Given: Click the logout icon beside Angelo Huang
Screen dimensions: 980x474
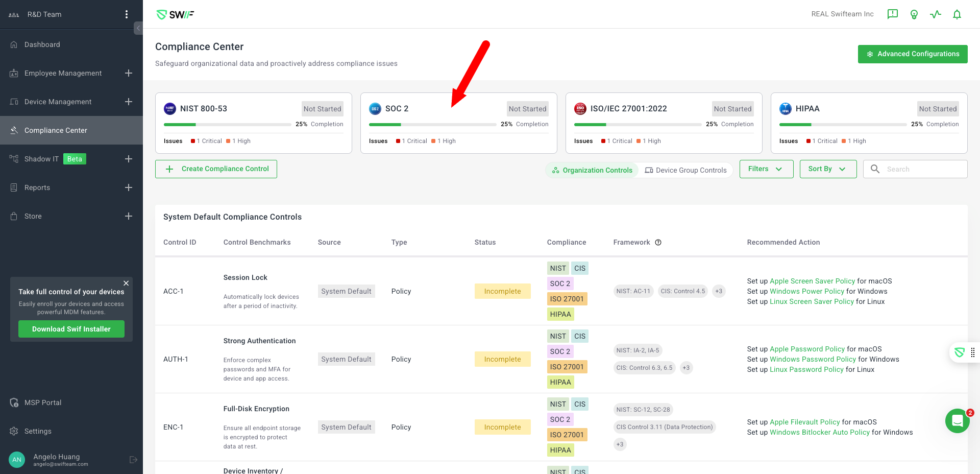Looking at the screenshot, I should 133,460.
